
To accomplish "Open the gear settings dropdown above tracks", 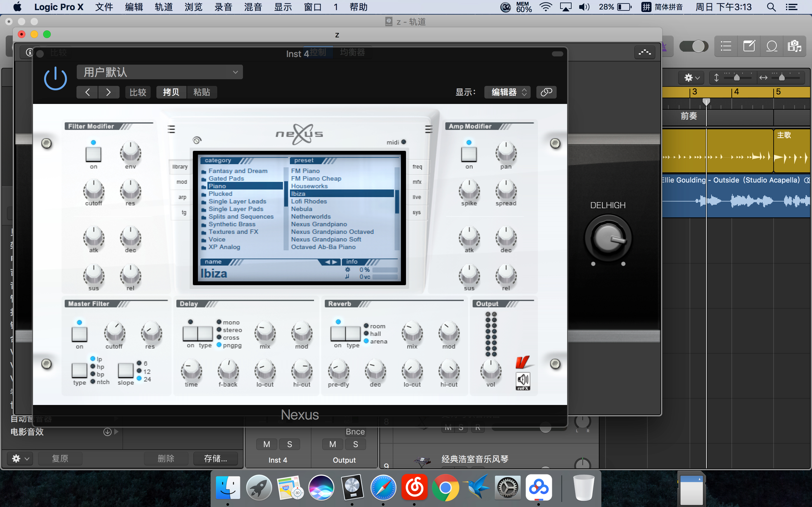I will click(x=691, y=78).
